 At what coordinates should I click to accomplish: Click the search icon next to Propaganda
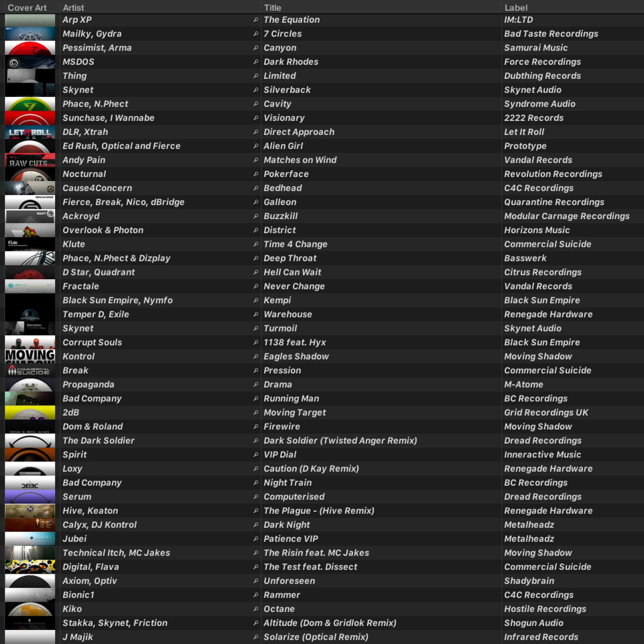click(x=256, y=385)
